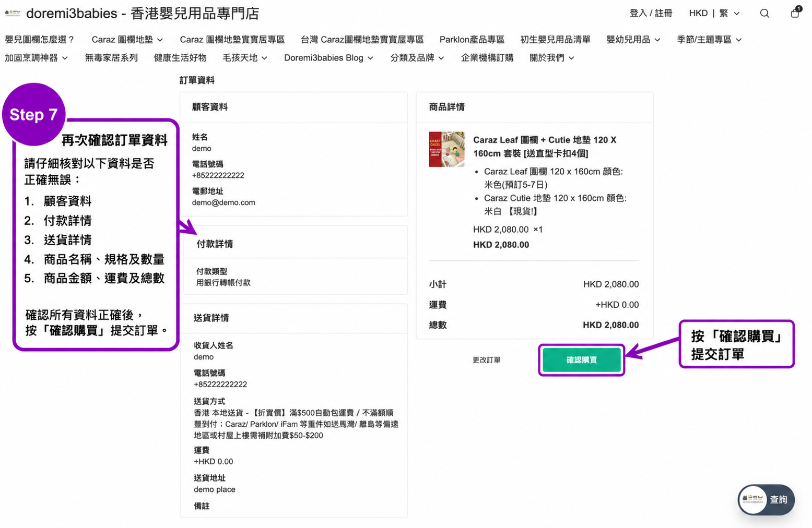Click the 顧客資料 section heading
This screenshot has width=812, height=528.
point(209,107)
